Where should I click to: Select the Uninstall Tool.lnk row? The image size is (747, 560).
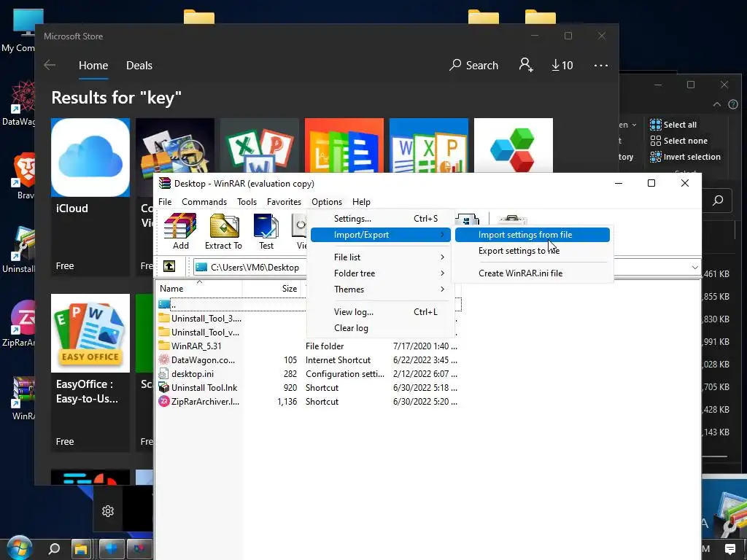click(309, 388)
